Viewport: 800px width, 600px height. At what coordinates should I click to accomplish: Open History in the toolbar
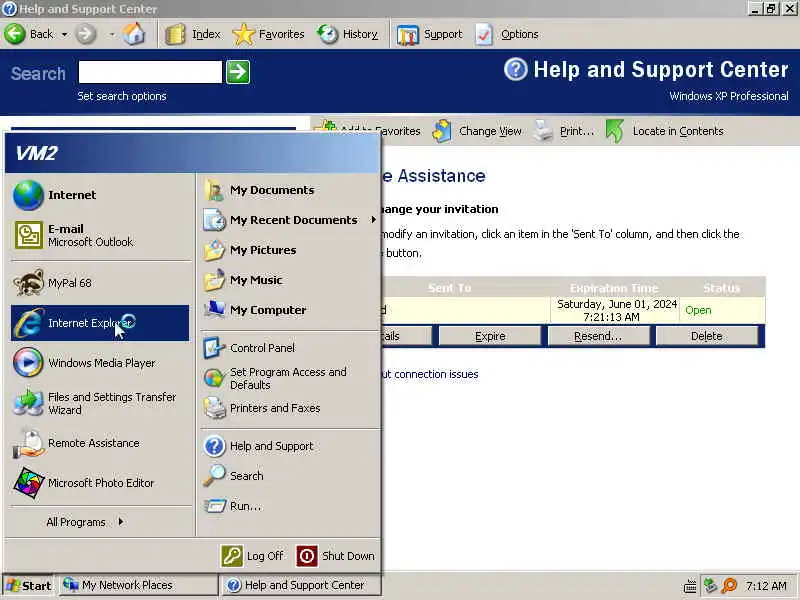[347, 34]
